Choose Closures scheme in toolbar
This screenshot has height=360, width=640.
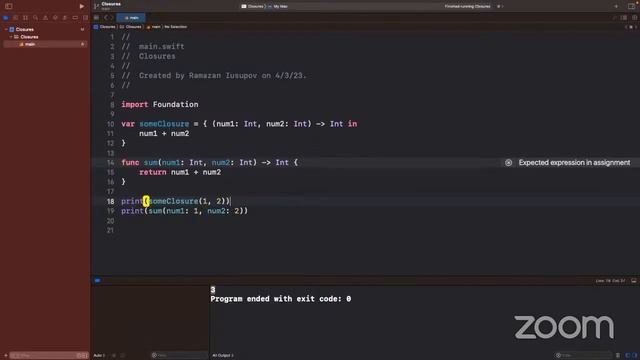[253, 7]
